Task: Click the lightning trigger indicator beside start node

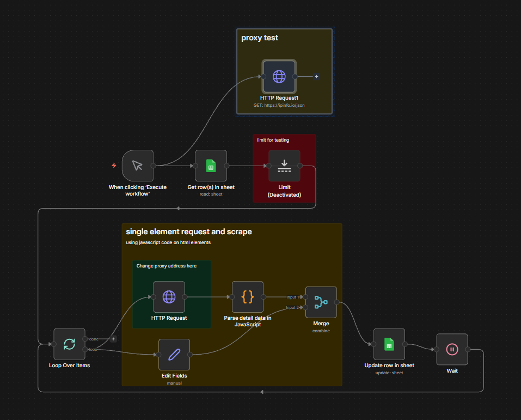Action: point(114,165)
